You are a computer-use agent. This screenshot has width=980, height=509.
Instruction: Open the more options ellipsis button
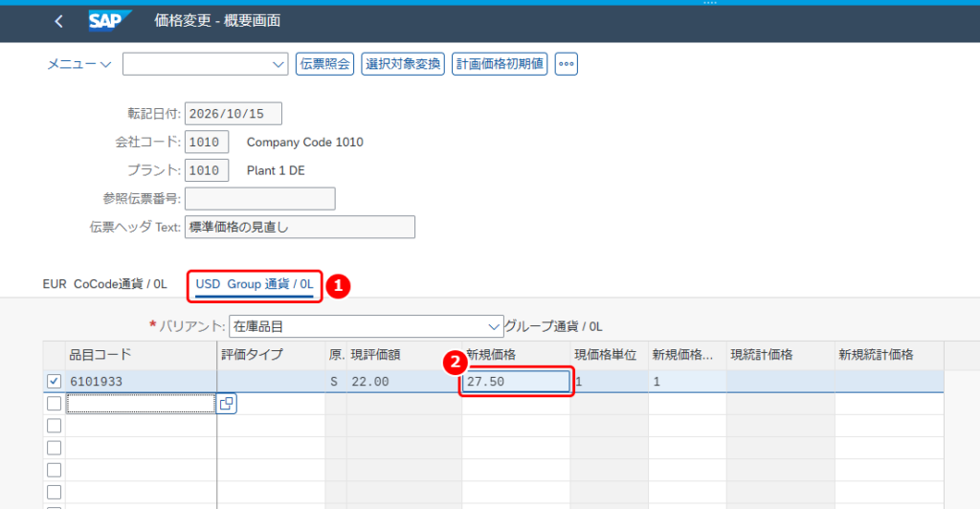pyautogui.click(x=567, y=64)
